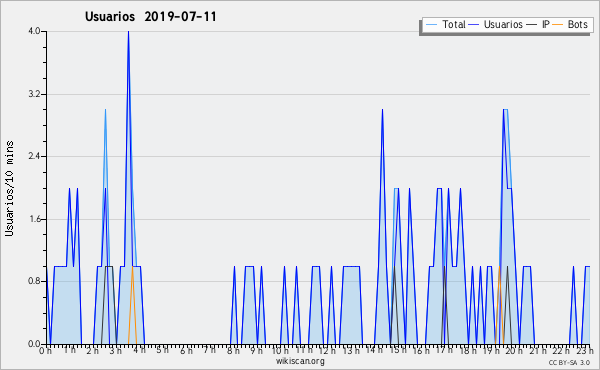Click the '1.6' y-axis value
Viewport: 600px width, 370px height.
coord(34,219)
